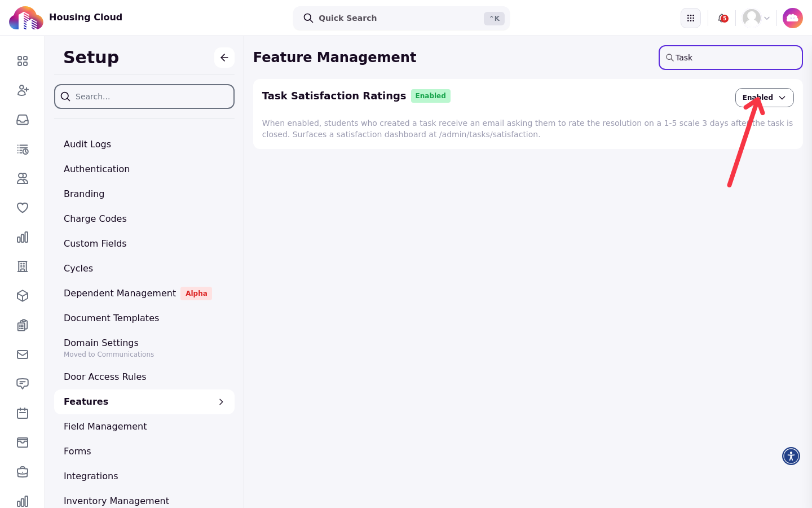
Task: Open the scheduled list sidebar icon
Action: 23,149
